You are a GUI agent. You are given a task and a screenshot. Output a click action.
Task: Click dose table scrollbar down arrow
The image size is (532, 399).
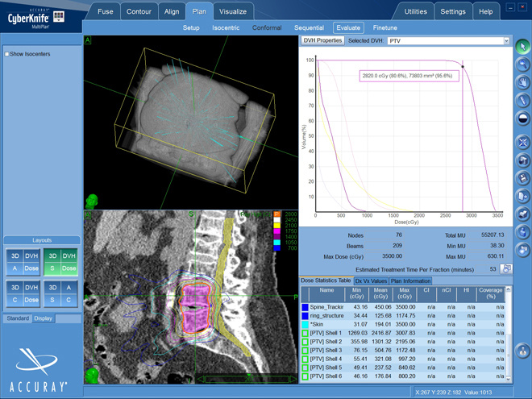point(508,379)
